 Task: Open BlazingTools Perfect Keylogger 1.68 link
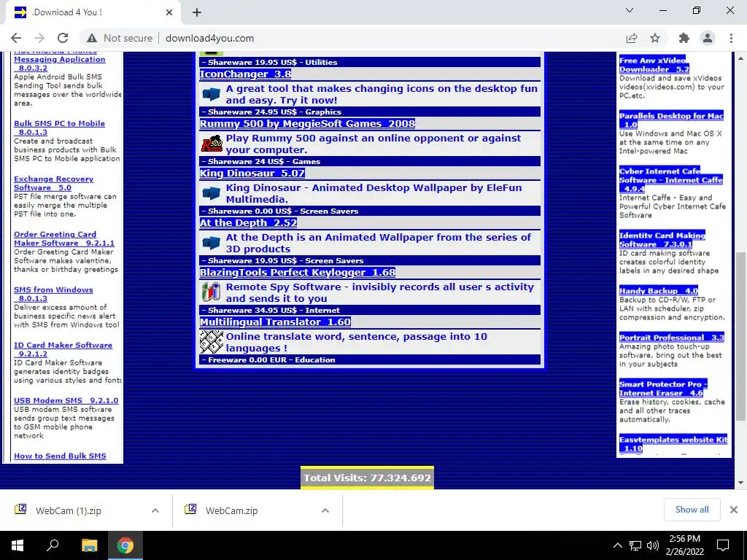298,272
